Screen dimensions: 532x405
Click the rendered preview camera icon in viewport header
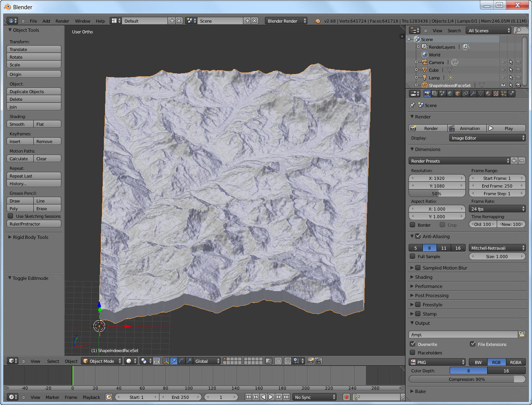(x=310, y=361)
